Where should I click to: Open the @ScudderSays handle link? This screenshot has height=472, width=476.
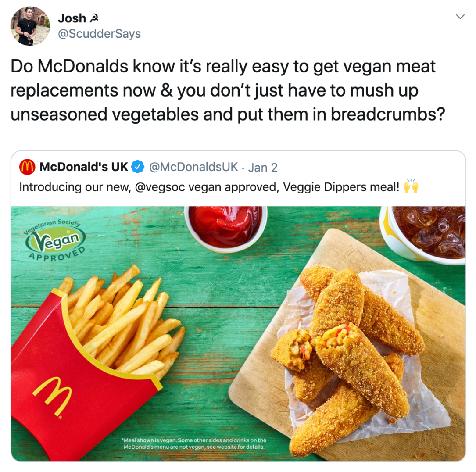pos(99,34)
